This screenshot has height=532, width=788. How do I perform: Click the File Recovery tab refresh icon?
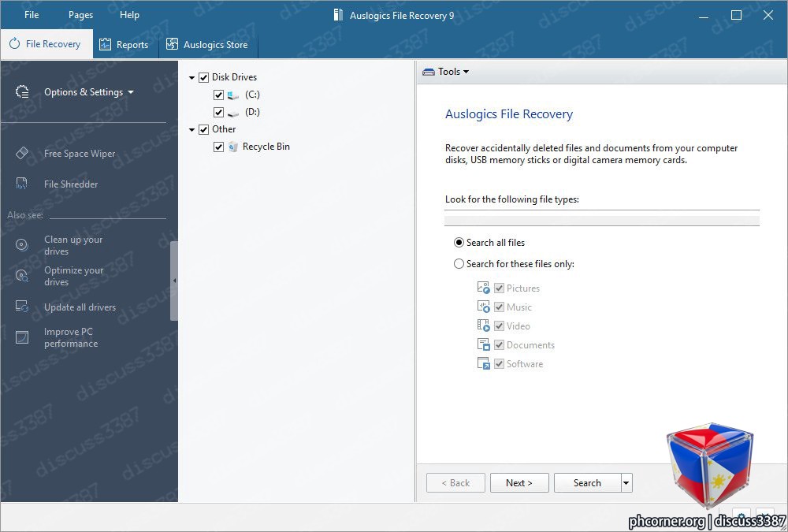click(x=14, y=44)
